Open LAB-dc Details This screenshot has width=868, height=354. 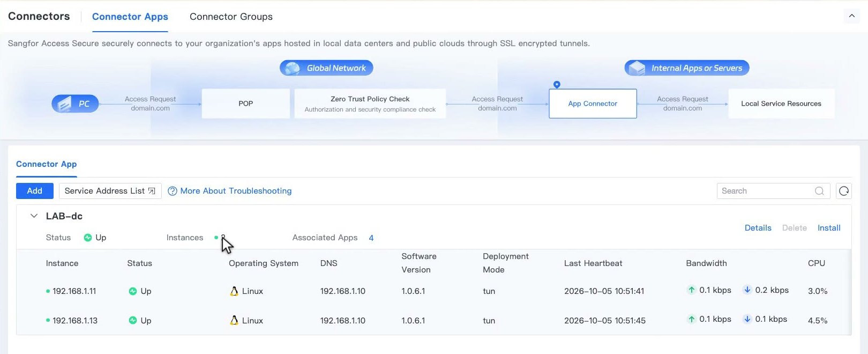[x=758, y=228]
